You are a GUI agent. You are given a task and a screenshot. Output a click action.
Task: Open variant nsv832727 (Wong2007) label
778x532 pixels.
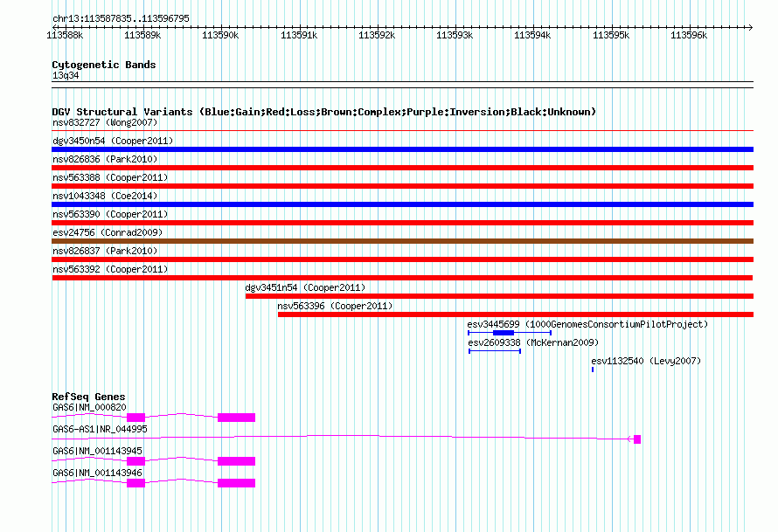click(x=105, y=122)
